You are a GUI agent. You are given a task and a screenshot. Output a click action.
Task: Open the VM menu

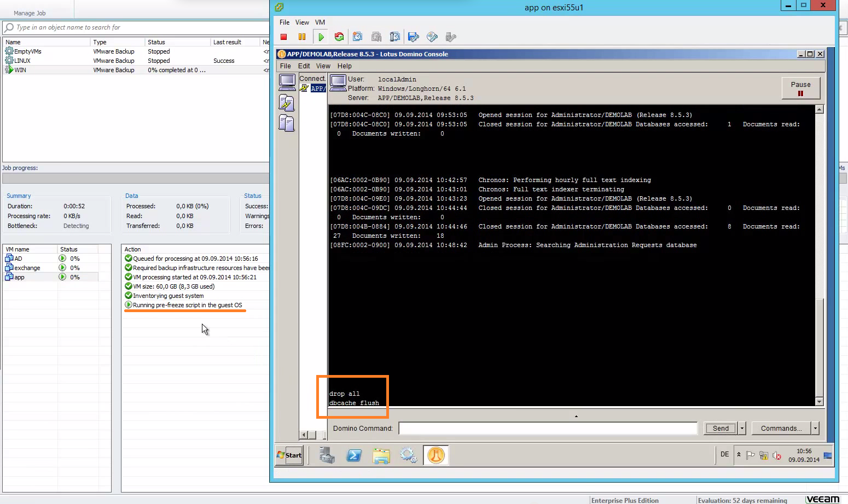pyautogui.click(x=320, y=22)
